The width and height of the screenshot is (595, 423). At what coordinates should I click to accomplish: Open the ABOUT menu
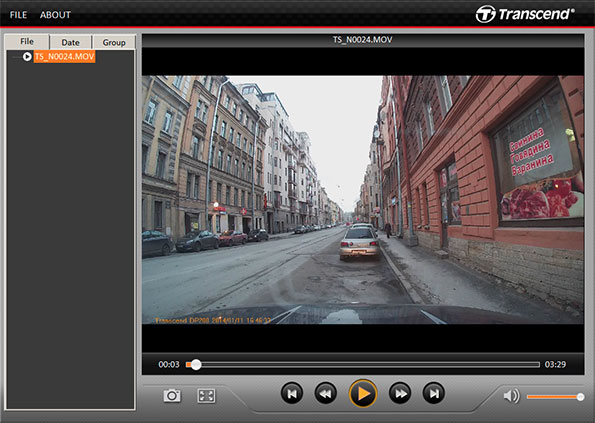pyautogui.click(x=55, y=15)
